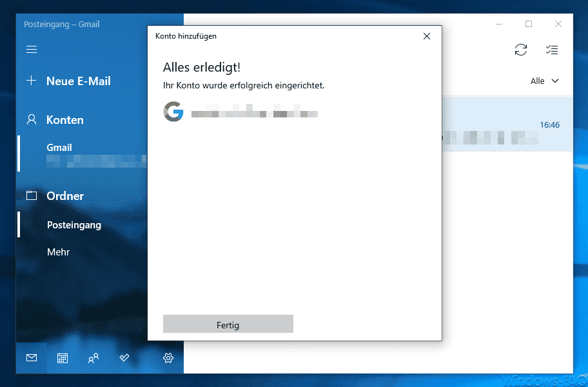Open the People contacts icon
588x387 pixels.
point(93,358)
